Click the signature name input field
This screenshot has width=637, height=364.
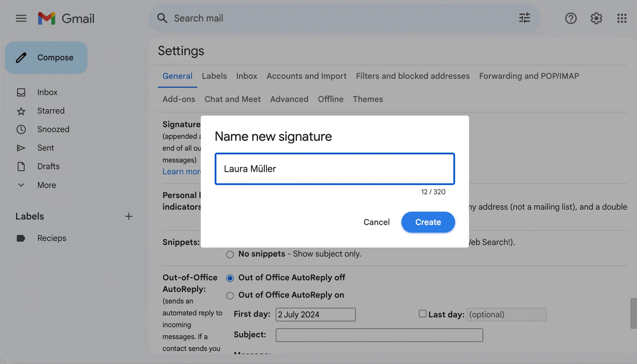click(335, 169)
